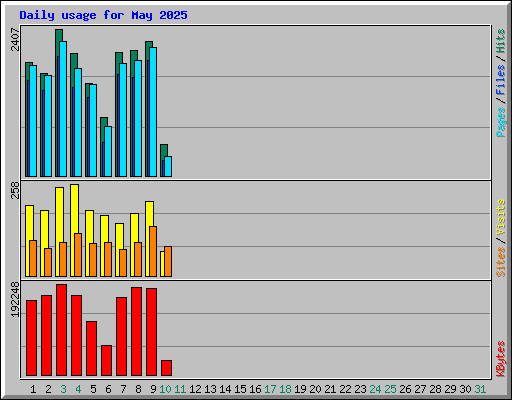Click the Files legend label
The image size is (512, 400).
click(500, 79)
